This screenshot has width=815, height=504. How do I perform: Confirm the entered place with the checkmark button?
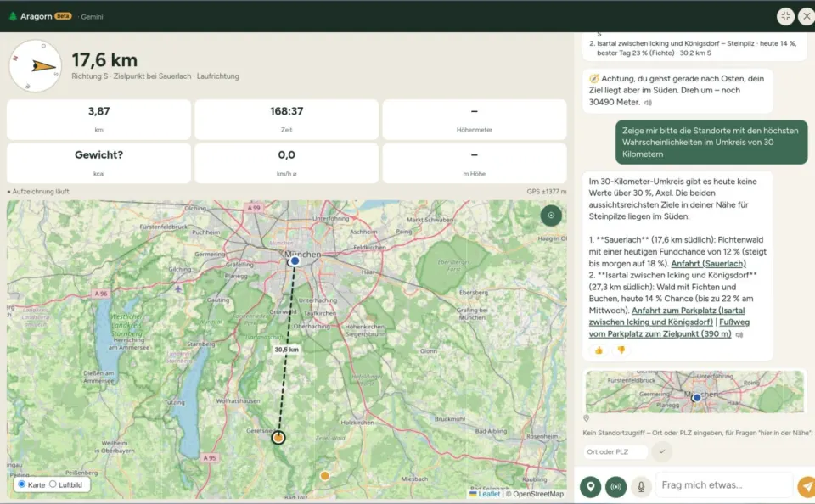(x=661, y=451)
